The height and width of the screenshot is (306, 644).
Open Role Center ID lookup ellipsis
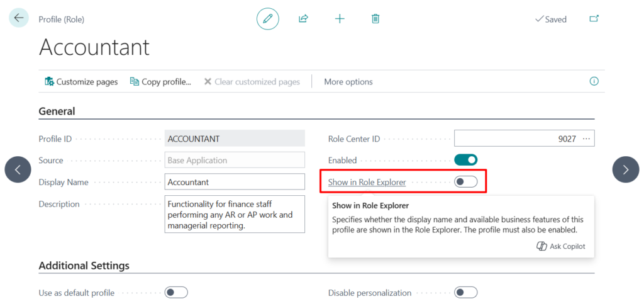click(x=587, y=139)
